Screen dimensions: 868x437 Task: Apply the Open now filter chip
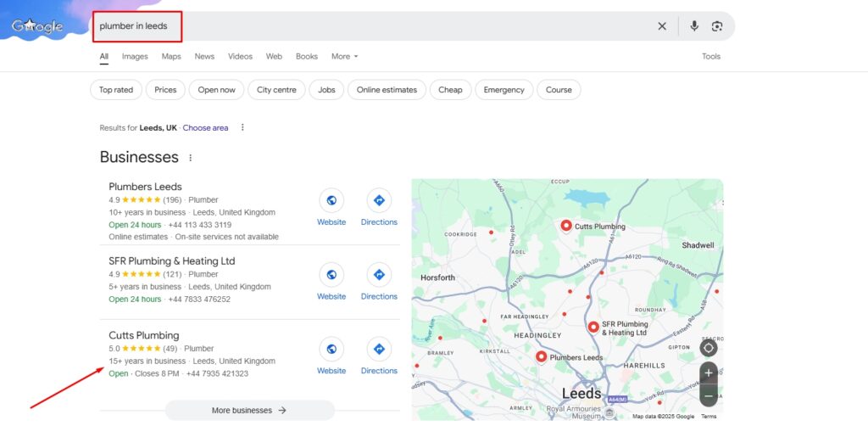coord(216,90)
